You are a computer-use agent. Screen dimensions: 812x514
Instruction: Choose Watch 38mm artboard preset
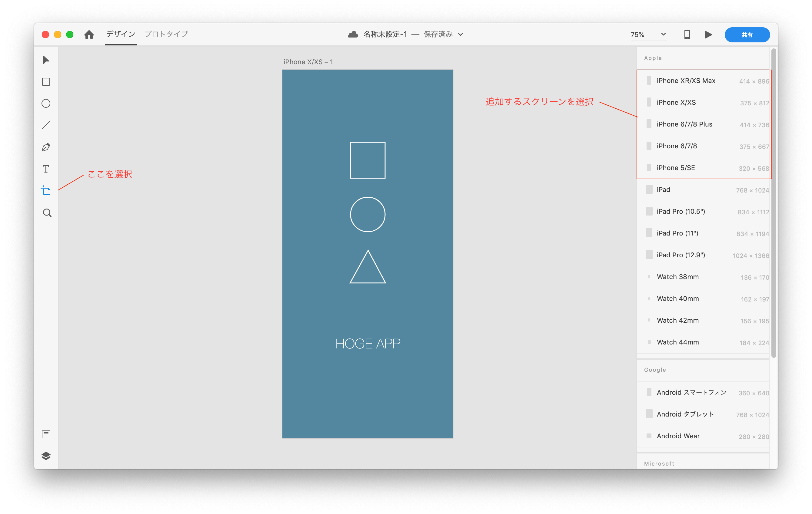703,277
